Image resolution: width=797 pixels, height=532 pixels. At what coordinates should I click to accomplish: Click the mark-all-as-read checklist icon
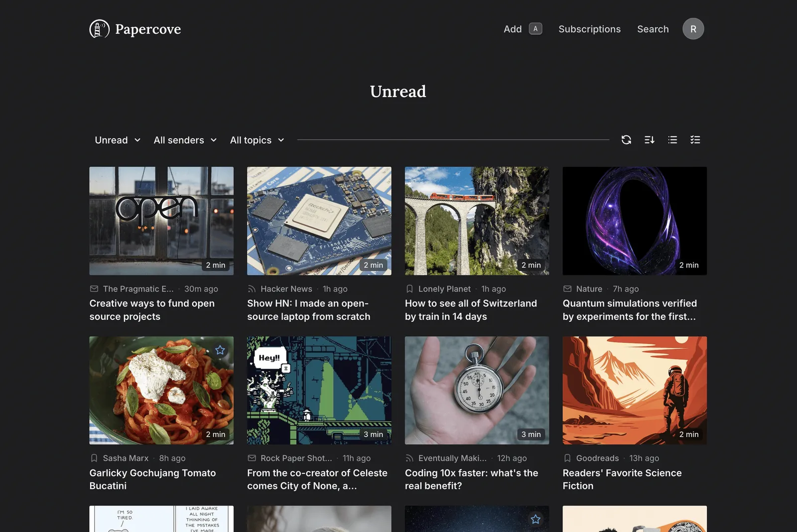[695, 140]
